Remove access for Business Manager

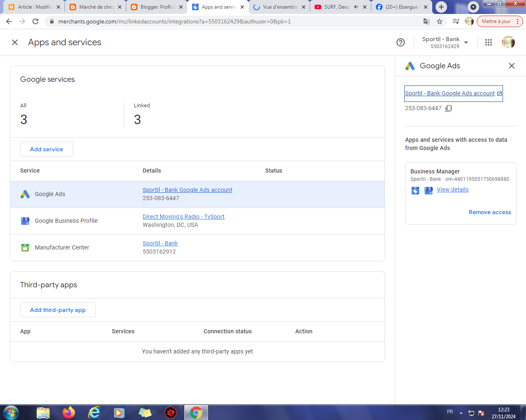tap(490, 212)
